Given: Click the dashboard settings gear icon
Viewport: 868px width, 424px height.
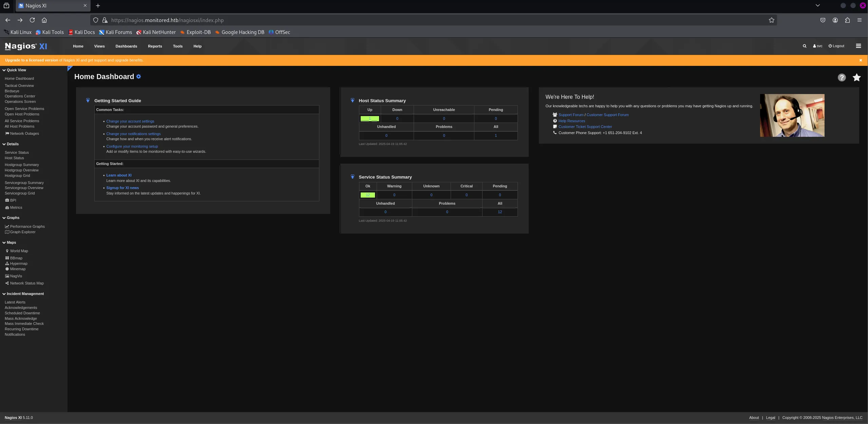Looking at the screenshot, I should point(138,77).
